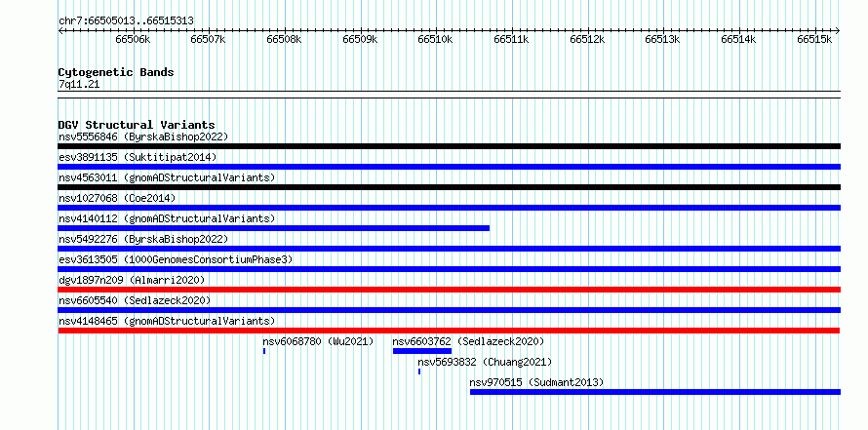Open the nsv6605540 (Sedlazeck2020) label
Screen dimensions: 868x430
click(x=135, y=300)
